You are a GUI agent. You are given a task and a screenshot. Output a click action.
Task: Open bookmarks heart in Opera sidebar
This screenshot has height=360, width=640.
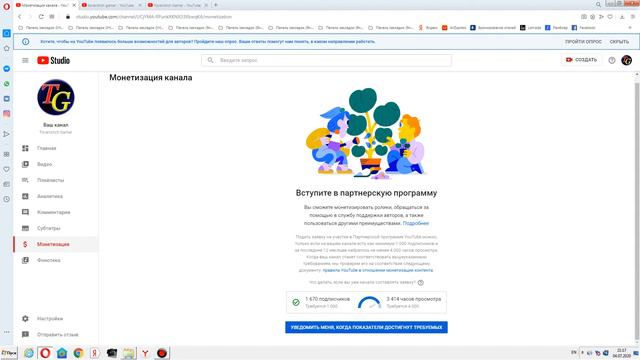click(x=7, y=169)
